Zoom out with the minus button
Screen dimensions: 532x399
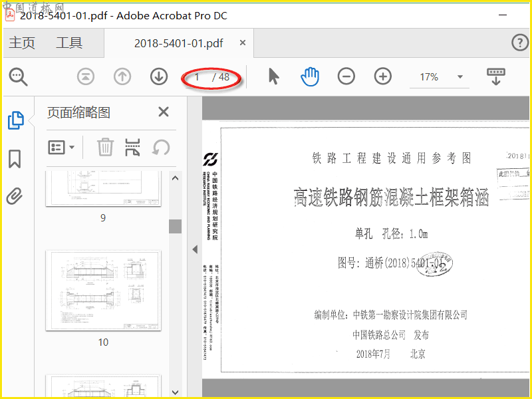coord(346,76)
